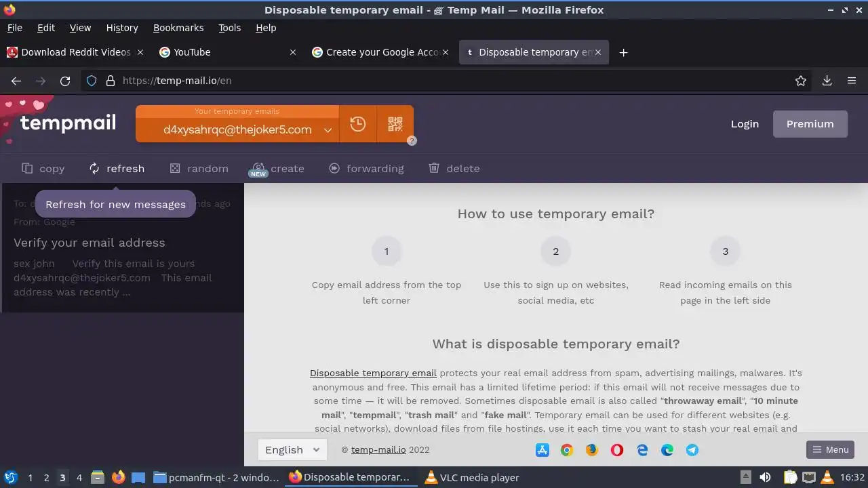This screenshot has height=488, width=868.
Task: Switch to VLC media player in taskbar
Action: pos(472,477)
